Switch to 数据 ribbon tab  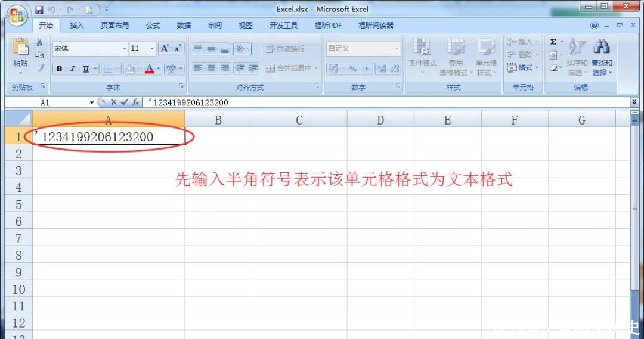pyautogui.click(x=184, y=26)
